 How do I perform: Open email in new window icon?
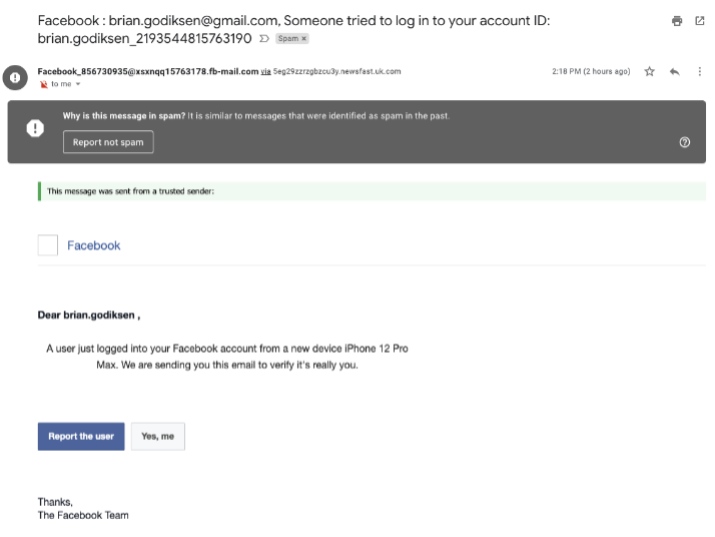pos(699,21)
